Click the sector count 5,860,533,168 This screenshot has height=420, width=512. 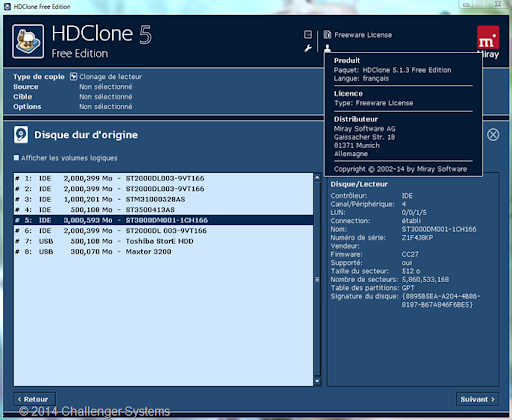point(425,279)
